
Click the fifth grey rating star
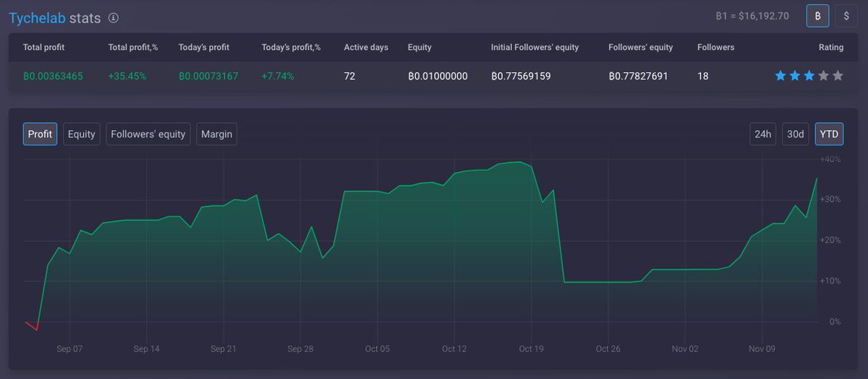pos(838,75)
